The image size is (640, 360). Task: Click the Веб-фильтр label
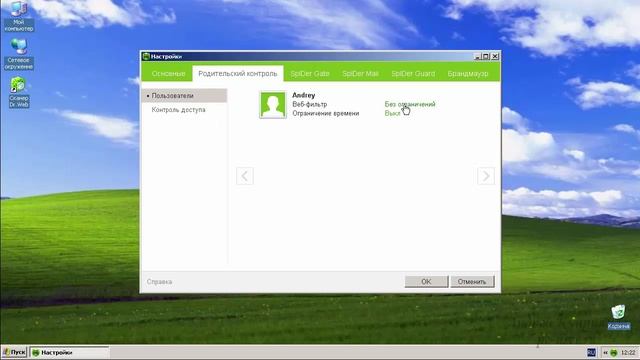309,104
